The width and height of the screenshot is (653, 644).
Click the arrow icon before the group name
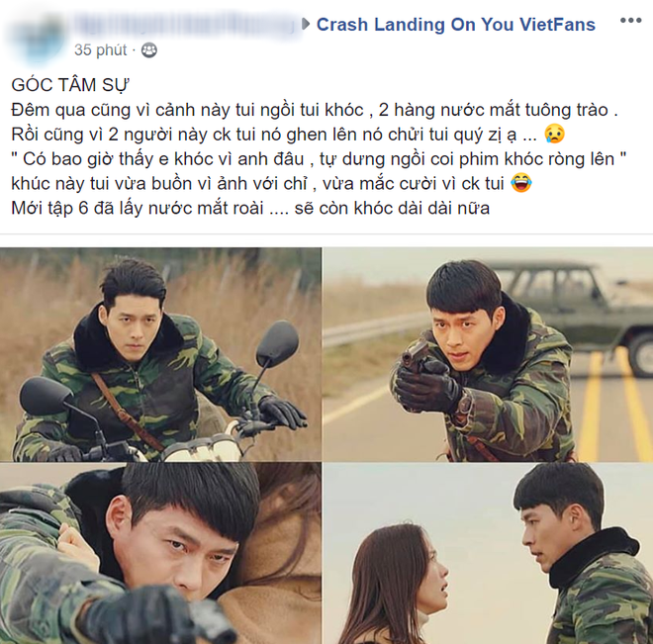coord(306,24)
